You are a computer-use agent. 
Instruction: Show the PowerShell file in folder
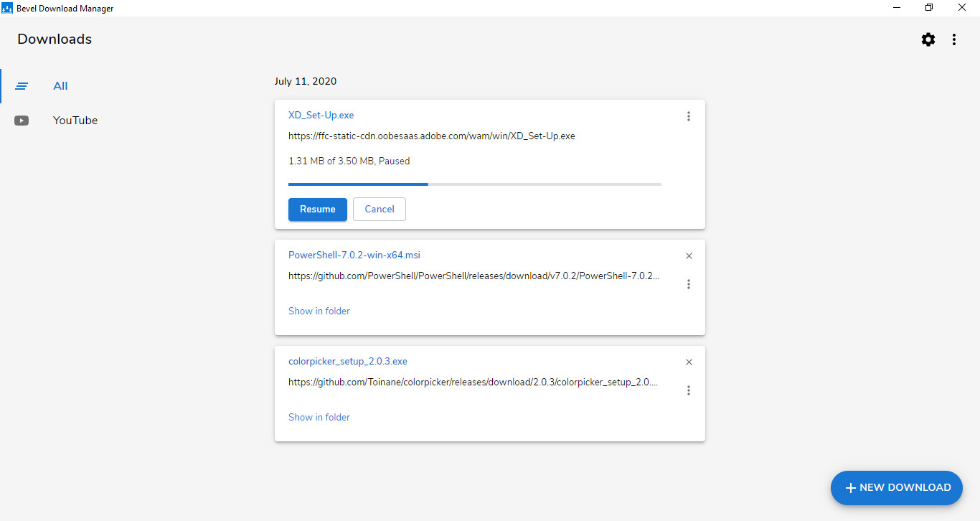(x=319, y=311)
